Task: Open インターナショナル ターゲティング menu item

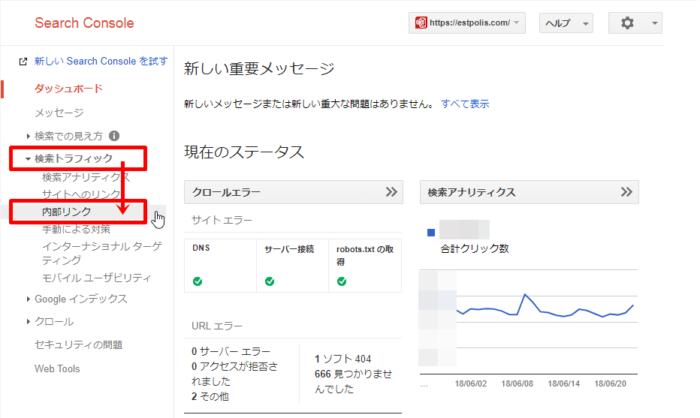Action: [102, 253]
